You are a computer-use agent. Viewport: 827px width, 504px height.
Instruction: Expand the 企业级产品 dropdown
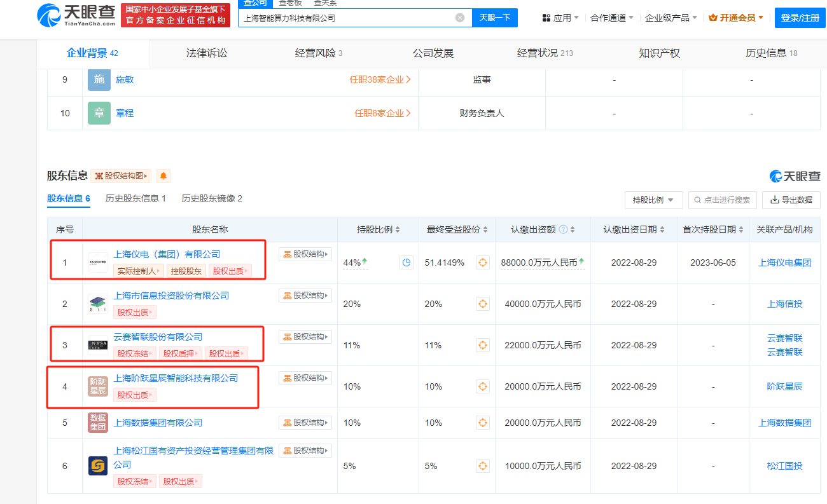click(671, 18)
